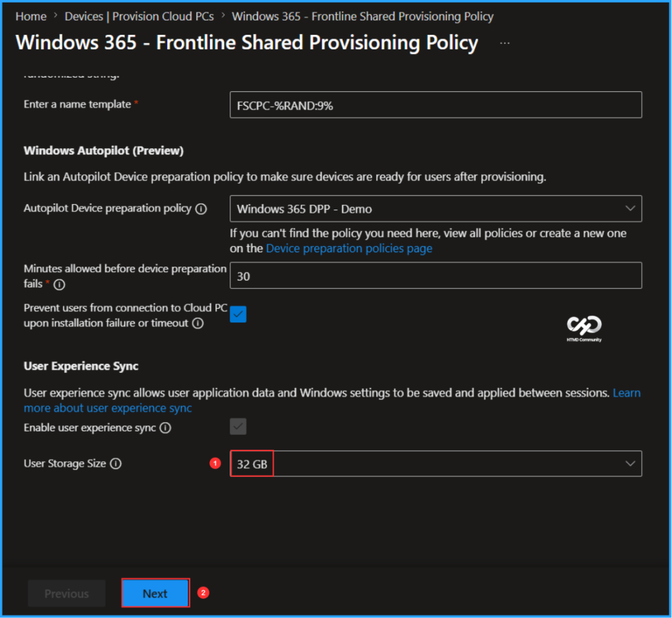Viewport: 672px width, 618px height.
Task: Open Devices | Provision Cloud PCs breadcrumb
Action: tap(139, 16)
